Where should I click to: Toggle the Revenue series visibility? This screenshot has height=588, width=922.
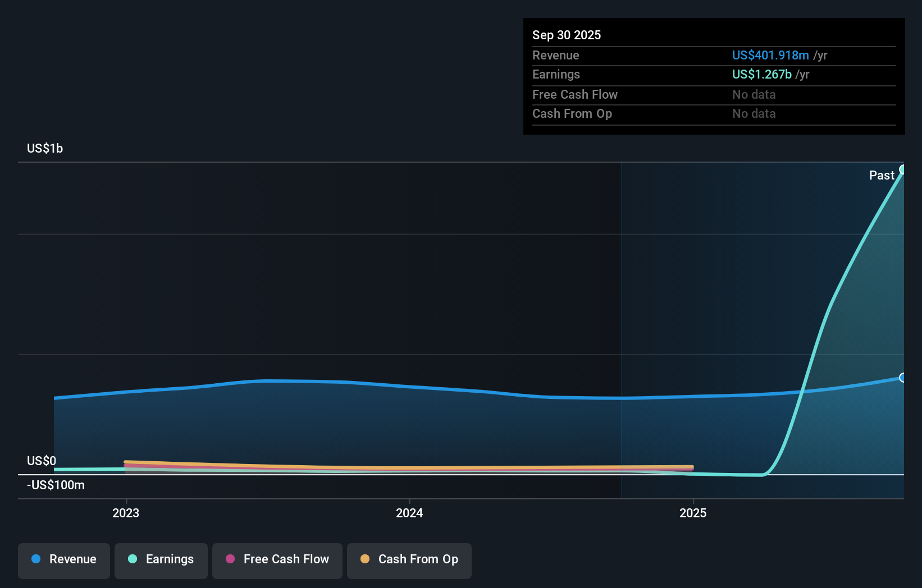tap(63, 559)
